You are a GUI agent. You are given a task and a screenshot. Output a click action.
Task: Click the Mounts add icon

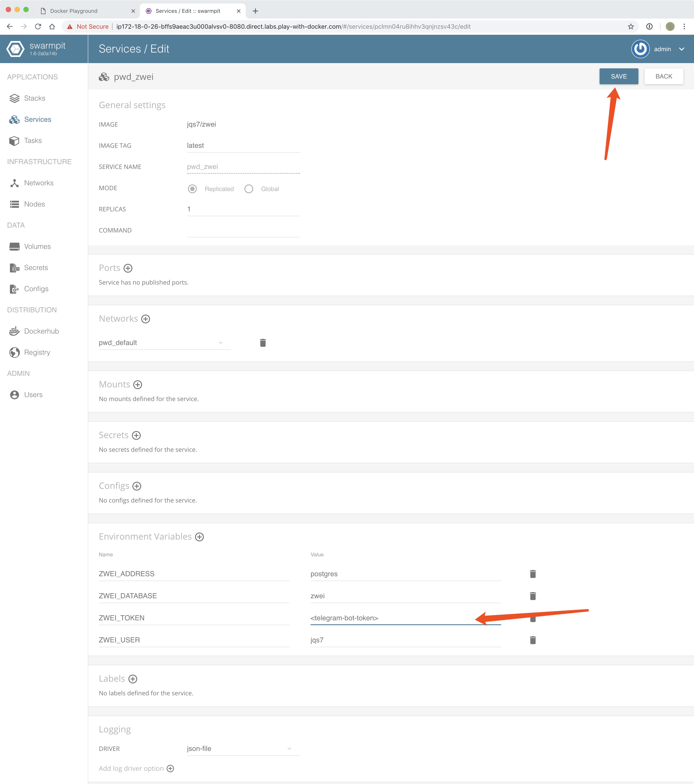point(138,385)
